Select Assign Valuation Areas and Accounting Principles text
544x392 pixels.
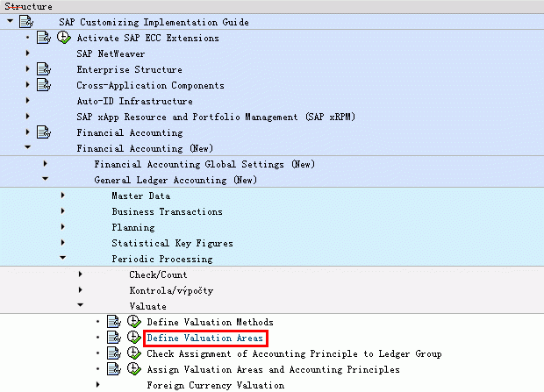[x=273, y=370]
